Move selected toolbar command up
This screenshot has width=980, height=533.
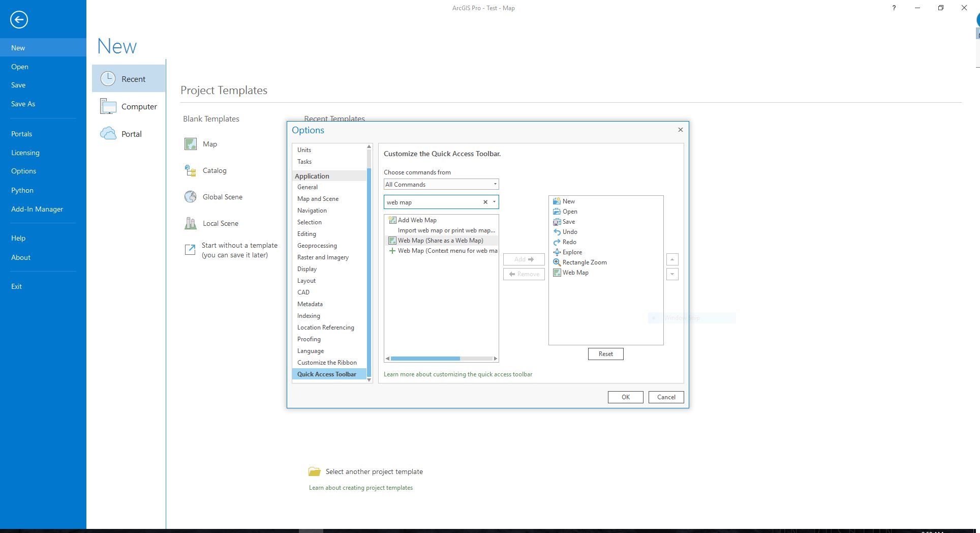pyautogui.click(x=672, y=259)
